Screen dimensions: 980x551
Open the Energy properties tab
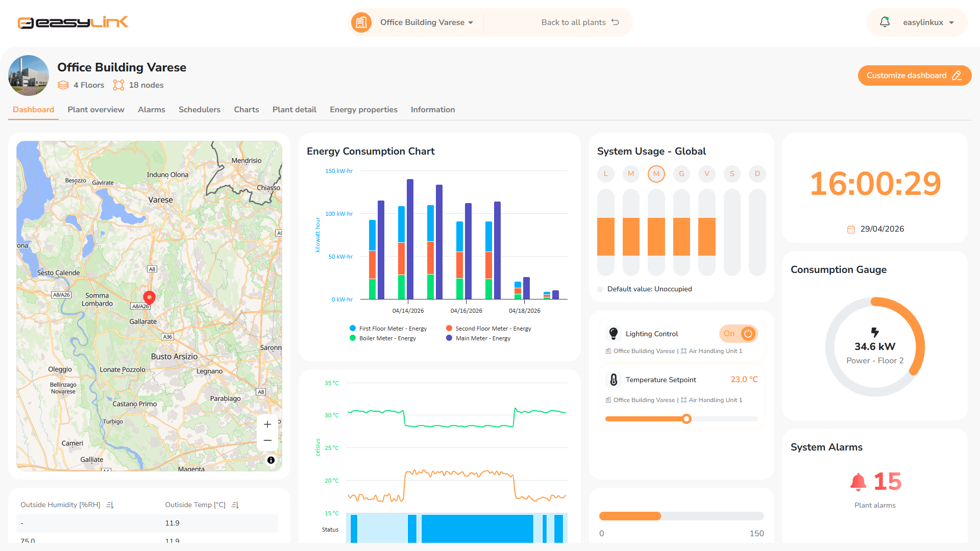point(363,110)
